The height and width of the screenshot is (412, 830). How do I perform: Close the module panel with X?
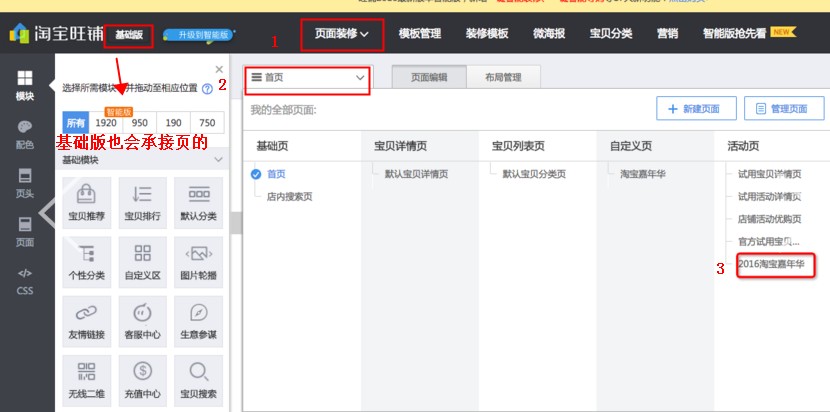(219, 69)
